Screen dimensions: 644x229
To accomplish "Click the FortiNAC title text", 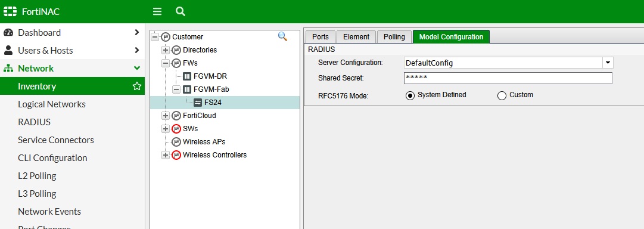I will [x=41, y=11].
